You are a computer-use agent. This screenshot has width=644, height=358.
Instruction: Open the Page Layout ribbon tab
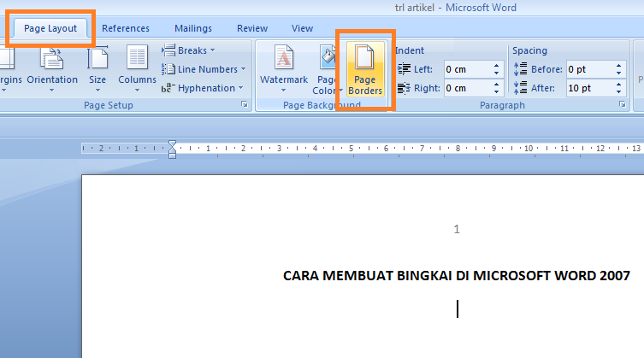pyautogui.click(x=50, y=28)
